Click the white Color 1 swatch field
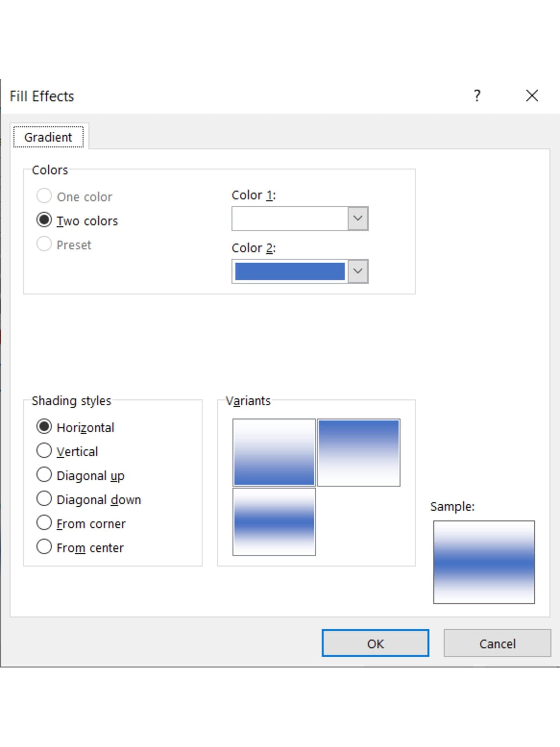 coord(290,219)
